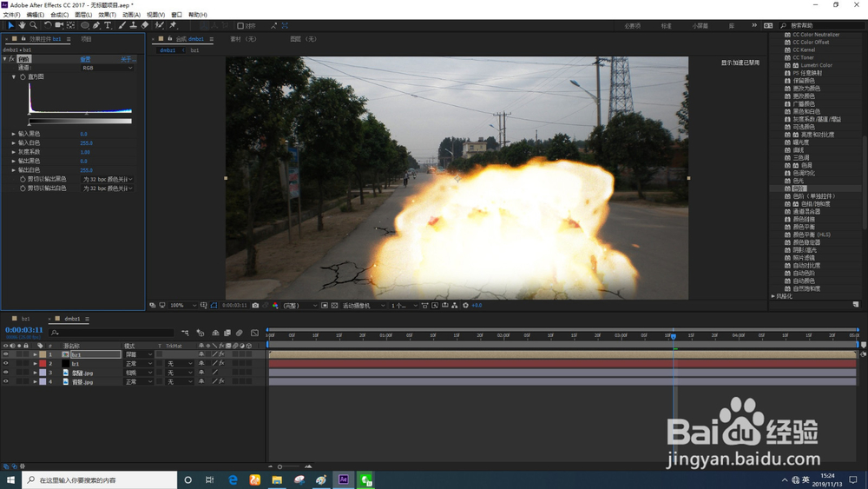Expand the 输入黑色 property
Image resolution: width=868 pixels, height=489 pixels.
click(14, 134)
